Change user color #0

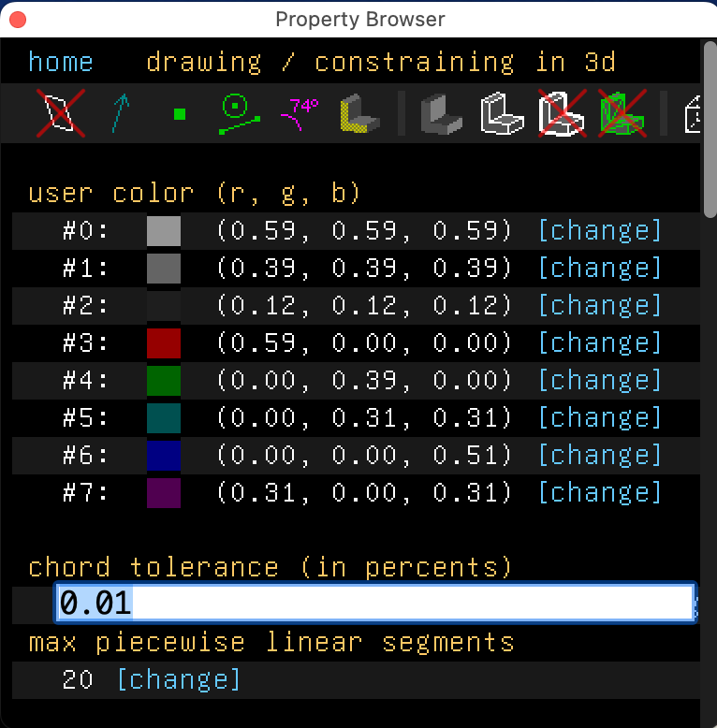(x=600, y=230)
